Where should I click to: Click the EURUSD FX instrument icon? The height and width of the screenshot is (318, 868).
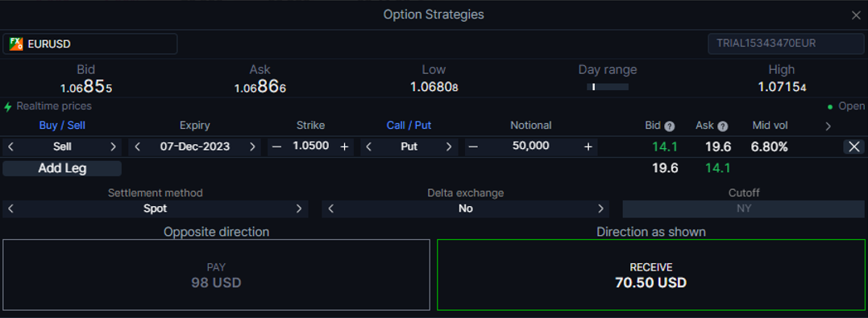coord(16,43)
